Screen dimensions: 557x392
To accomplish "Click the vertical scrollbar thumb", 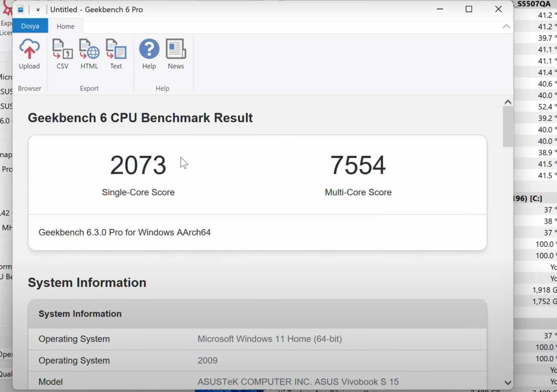I will (508, 126).
